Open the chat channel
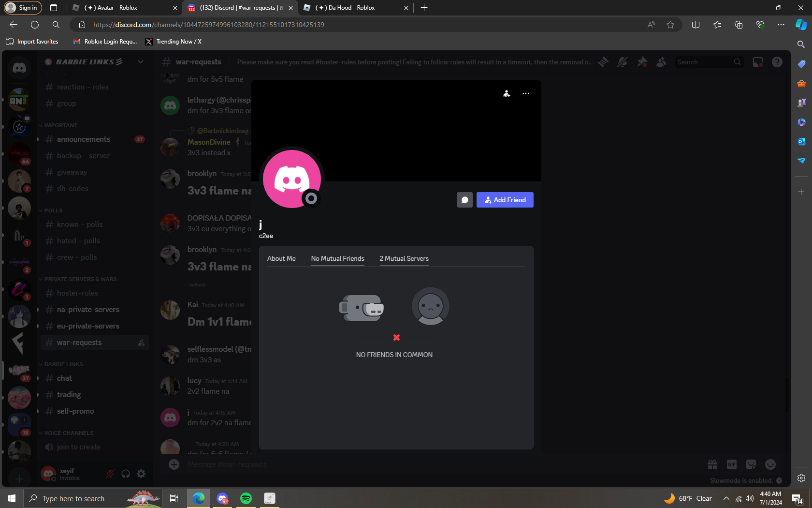The image size is (812, 508). tap(94, 378)
